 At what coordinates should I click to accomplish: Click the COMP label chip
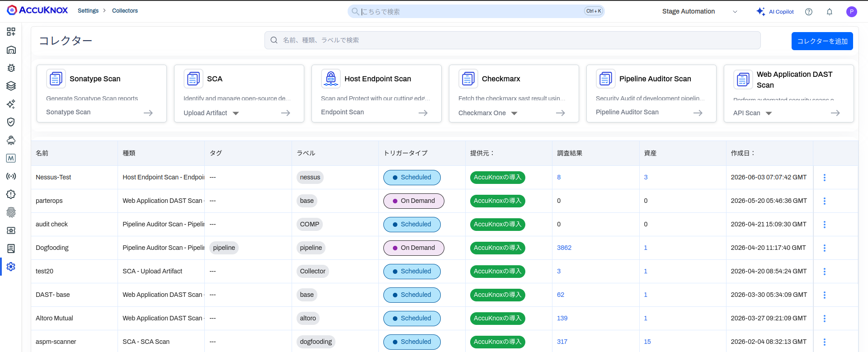pyautogui.click(x=310, y=224)
